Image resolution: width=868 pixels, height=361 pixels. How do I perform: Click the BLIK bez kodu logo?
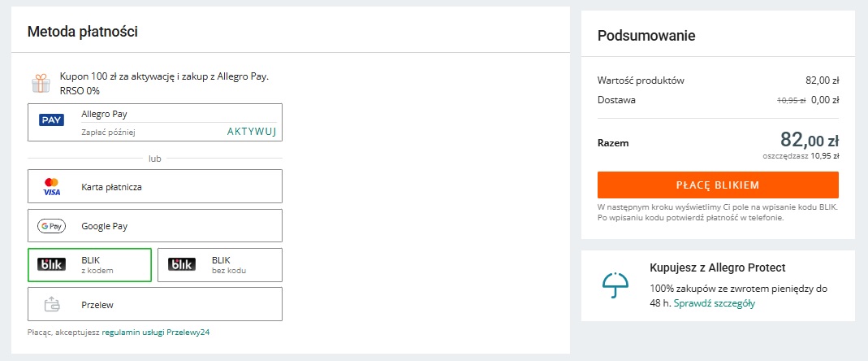click(x=181, y=264)
